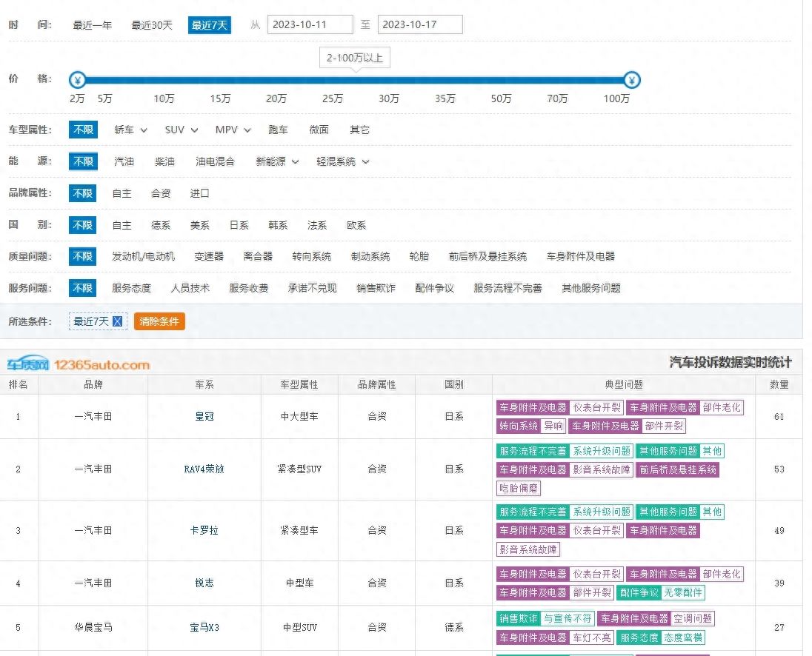Image resolution: width=812 pixels, height=656 pixels.
Task: Select 不限 in the 车型属性 row
Action: pos(83,130)
